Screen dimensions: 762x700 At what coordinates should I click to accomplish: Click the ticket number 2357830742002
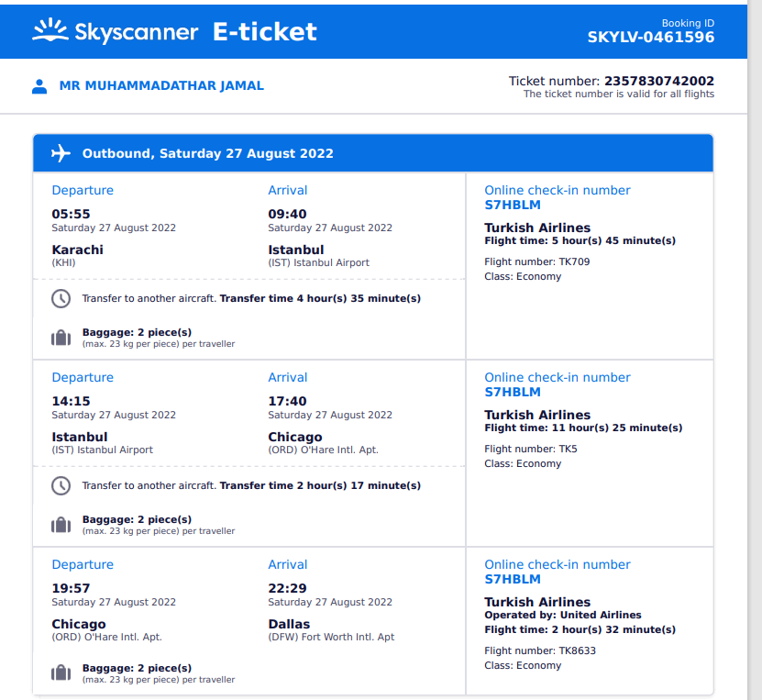pyautogui.click(x=658, y=81)
